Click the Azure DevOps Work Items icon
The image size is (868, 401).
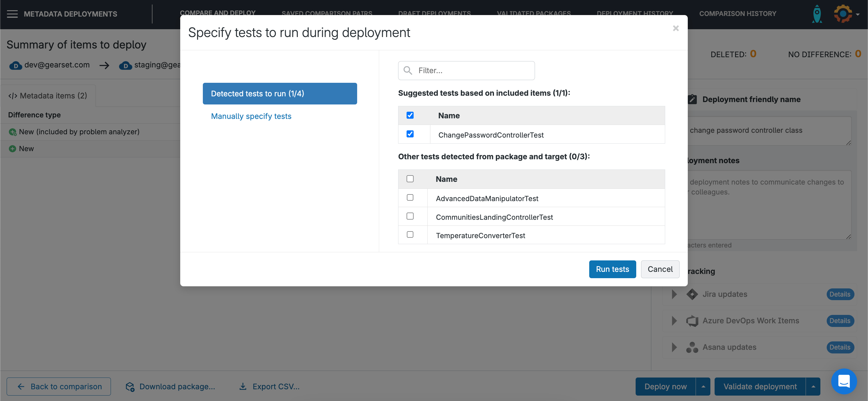pos(692,321)
